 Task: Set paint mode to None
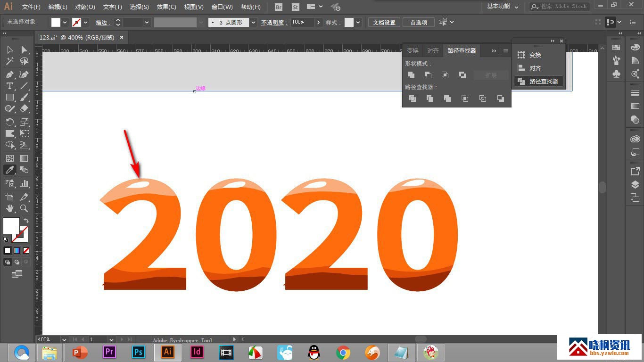click(x=26, y=251)
